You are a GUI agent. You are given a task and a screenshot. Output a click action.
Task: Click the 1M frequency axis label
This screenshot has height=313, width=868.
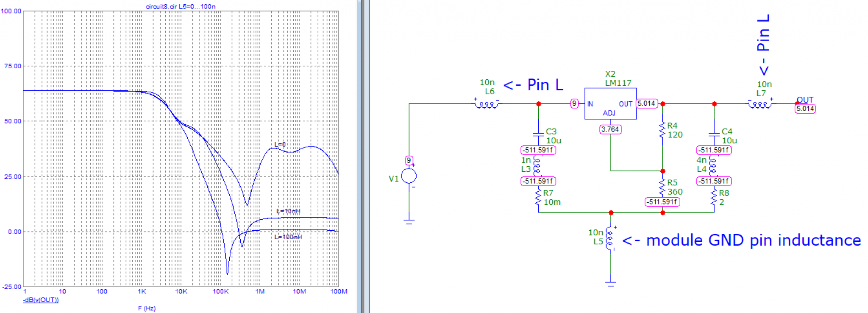click(260, 291)
